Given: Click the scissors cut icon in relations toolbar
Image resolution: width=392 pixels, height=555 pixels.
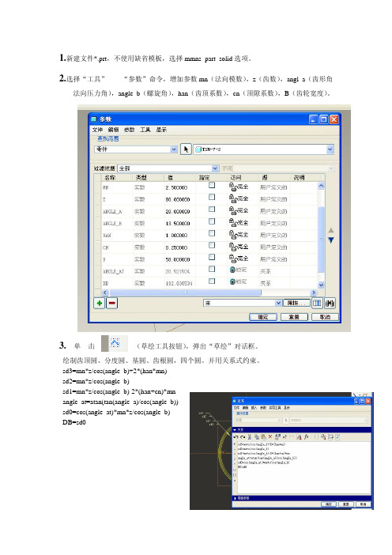Looking at the screenshot, I should pos(250,437).
